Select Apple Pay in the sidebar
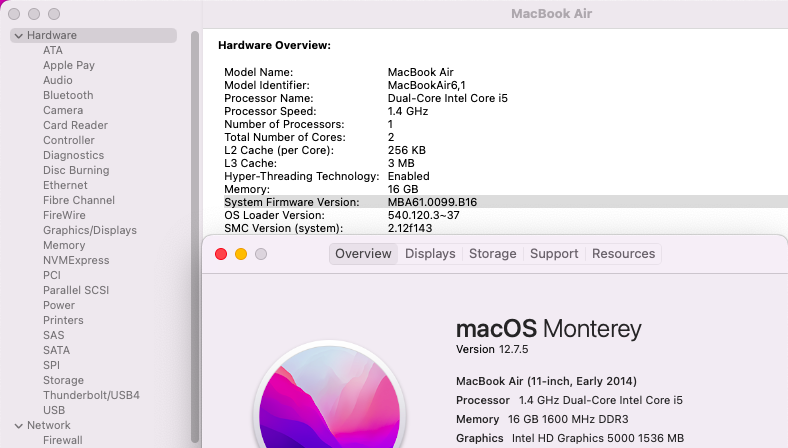The image size is (788, 448). pos(69,65)
